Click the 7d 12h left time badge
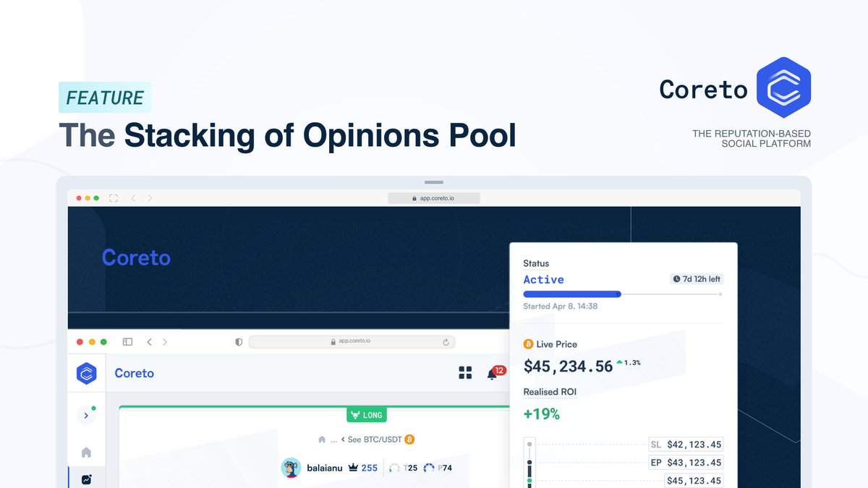Image resolution: width=868 pixels, height=488 pixels. click(696, 279)
